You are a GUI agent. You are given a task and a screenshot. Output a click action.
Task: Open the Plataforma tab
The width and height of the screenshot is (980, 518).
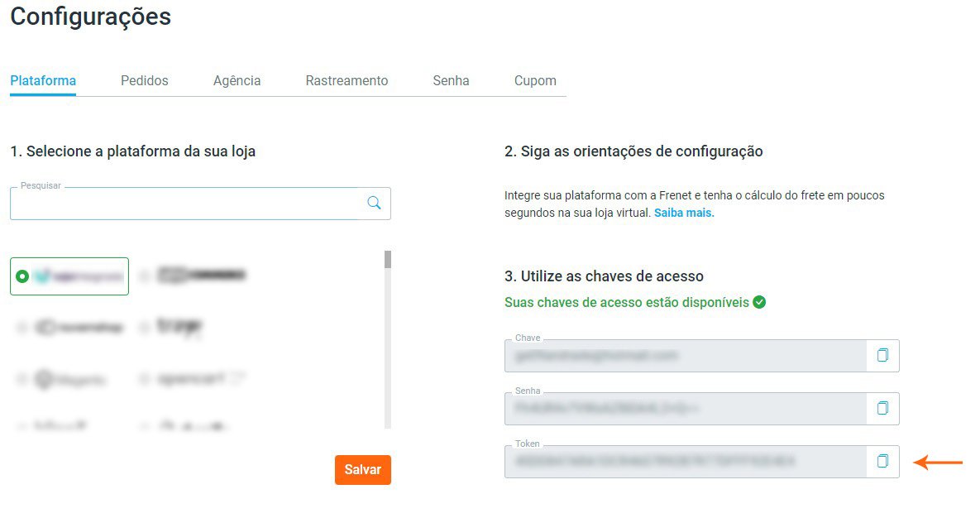pyautogui.click(x=43, y=81)
